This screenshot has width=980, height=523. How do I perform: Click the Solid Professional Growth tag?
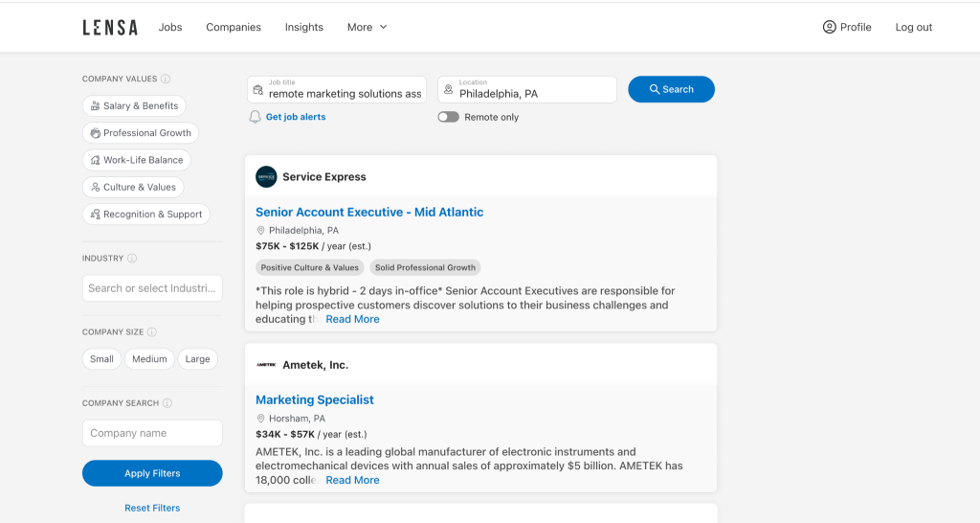(x=425, y=268)
